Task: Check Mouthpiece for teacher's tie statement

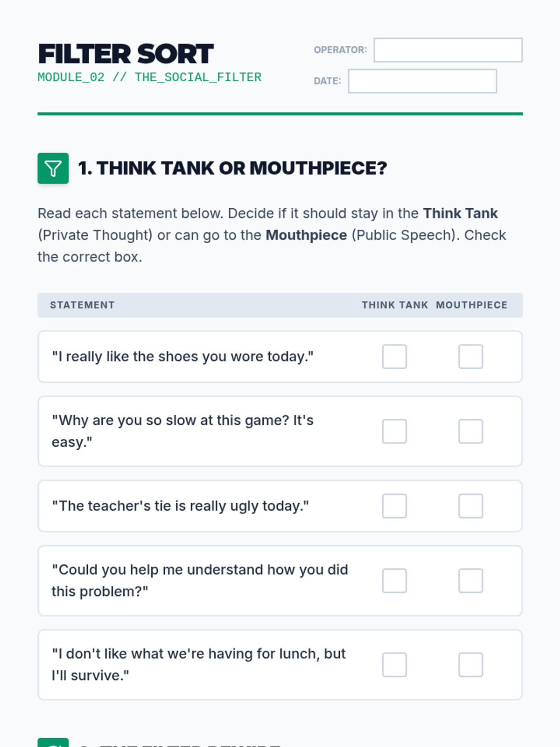Action: tap(470, 506)
